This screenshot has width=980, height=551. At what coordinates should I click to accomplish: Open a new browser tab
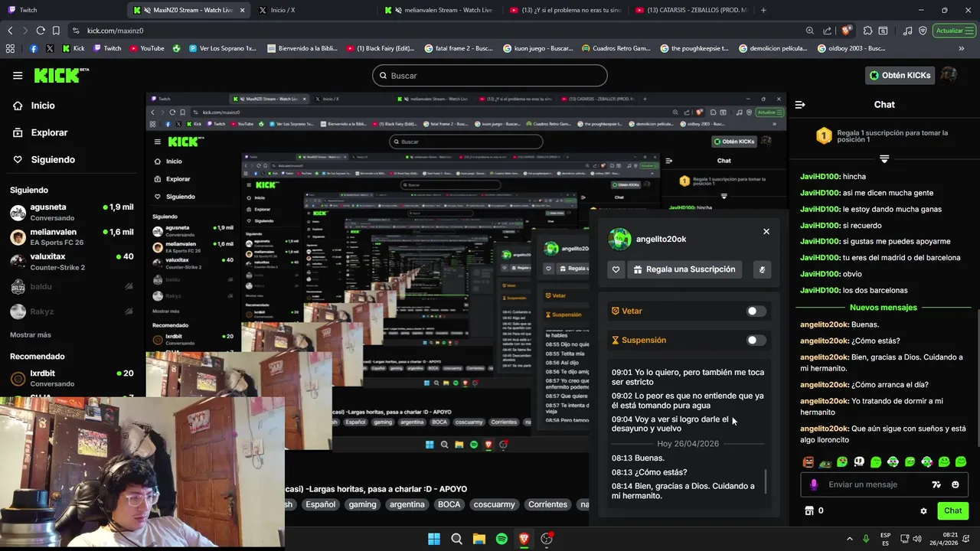click(763, 10)
